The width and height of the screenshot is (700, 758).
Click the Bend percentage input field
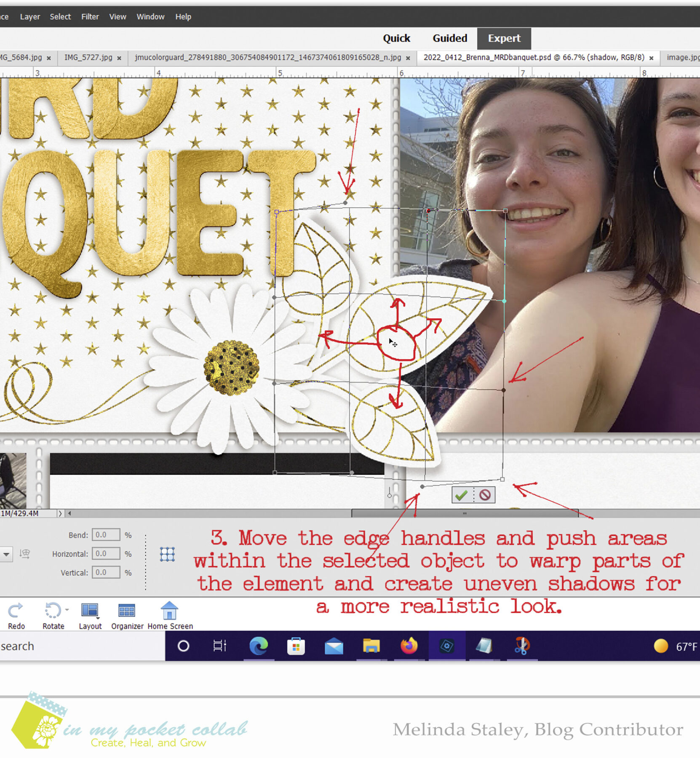coord(106,535)
